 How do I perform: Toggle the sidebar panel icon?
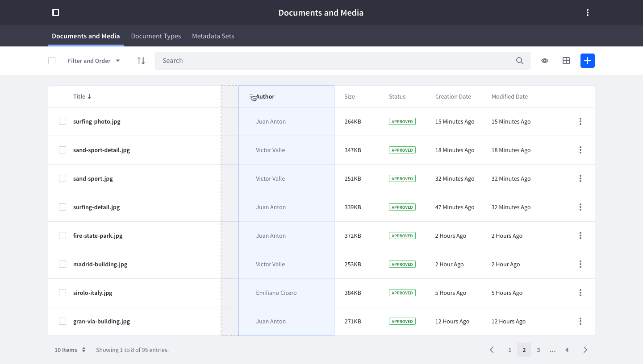(x=55, y=12)
